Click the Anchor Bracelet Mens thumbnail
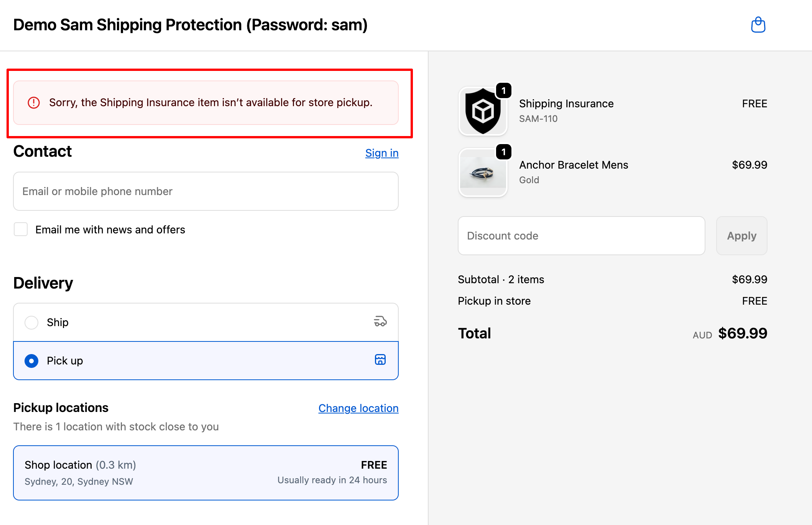This screenshot has width=812, height=525. [483, 173]
